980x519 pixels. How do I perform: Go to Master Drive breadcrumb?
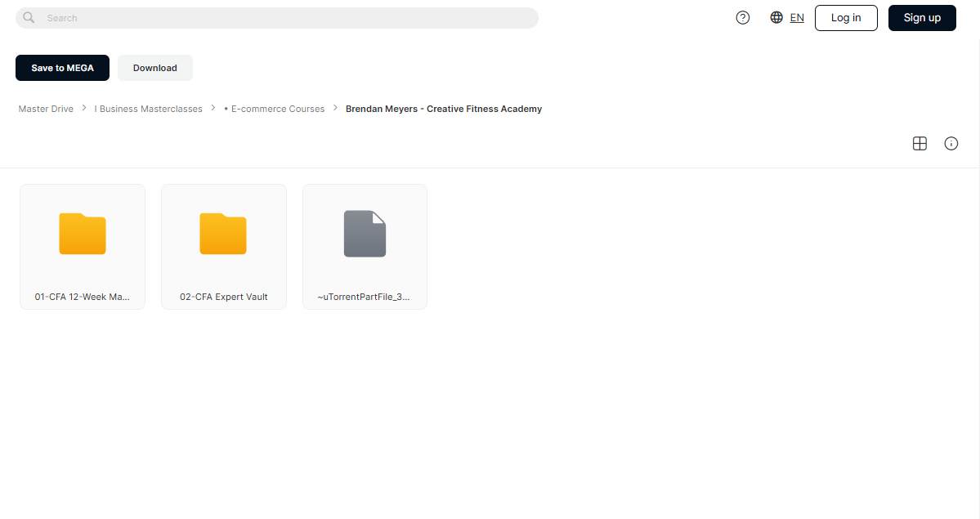(46, 109)
